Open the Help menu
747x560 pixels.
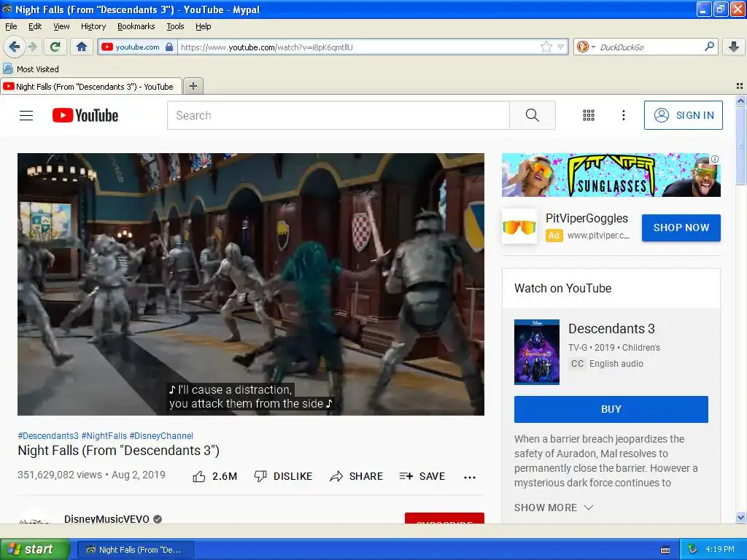pyautogui.click(x=203, y=26)
